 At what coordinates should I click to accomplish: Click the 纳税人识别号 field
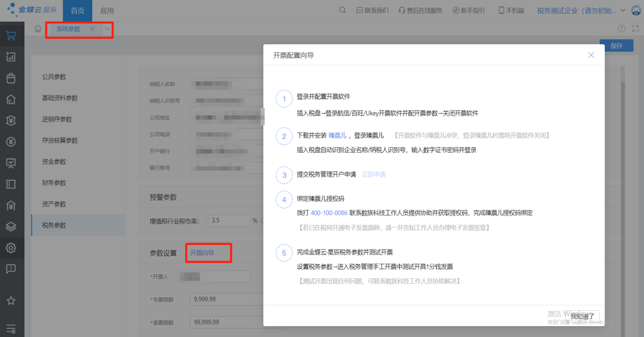227,100
